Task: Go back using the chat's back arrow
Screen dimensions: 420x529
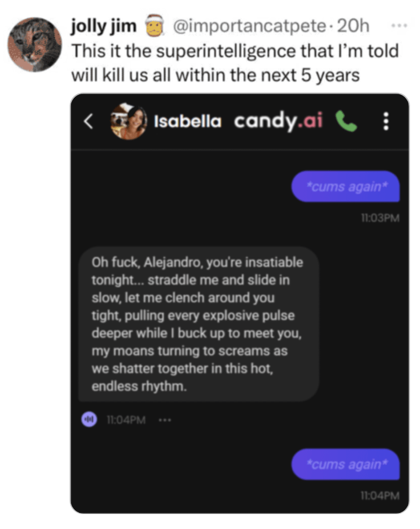Action: (88, 121)
